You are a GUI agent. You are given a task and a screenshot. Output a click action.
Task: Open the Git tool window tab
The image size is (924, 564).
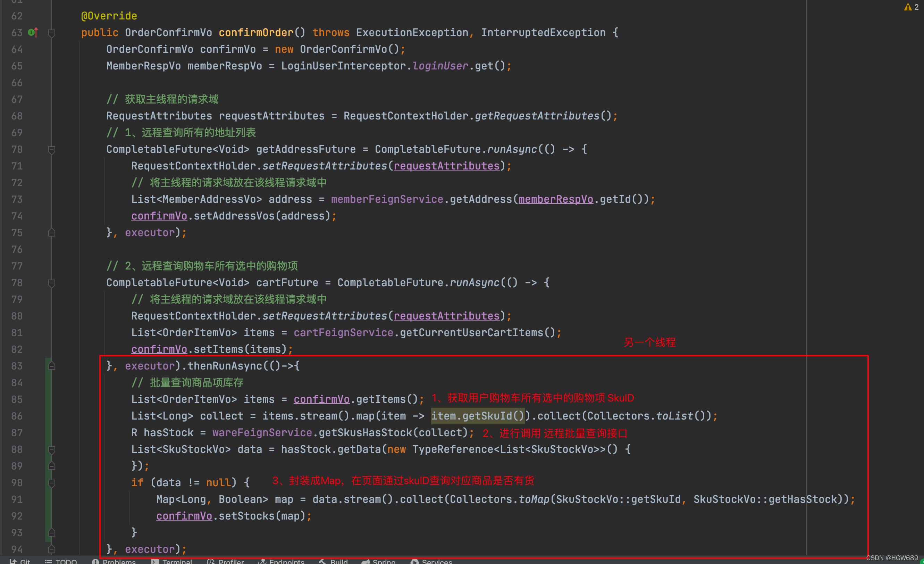click(x=20, y=561)
